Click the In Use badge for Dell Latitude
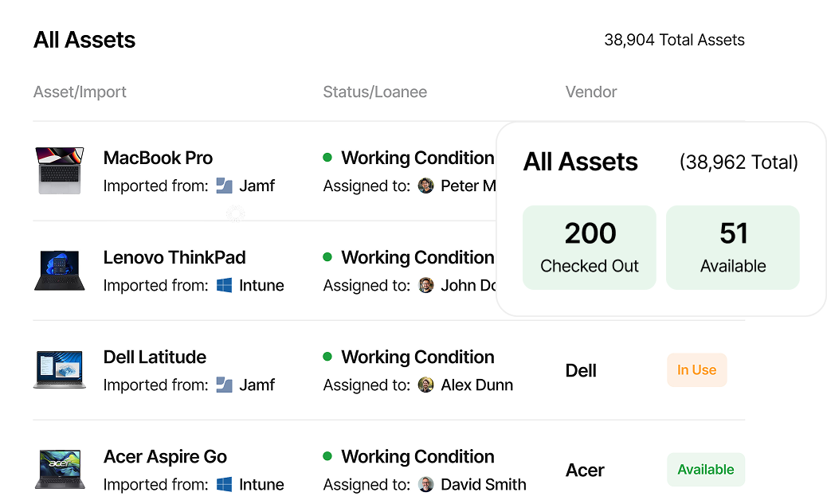The width and height of the screenshot is (827, 504). pos(696,369)
